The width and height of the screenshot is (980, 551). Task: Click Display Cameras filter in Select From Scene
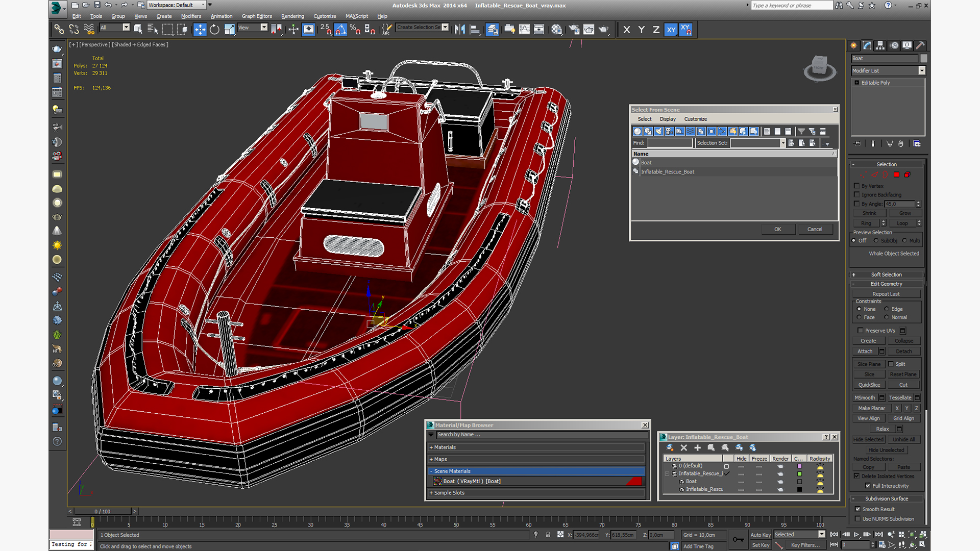click(x=669, y=132)
